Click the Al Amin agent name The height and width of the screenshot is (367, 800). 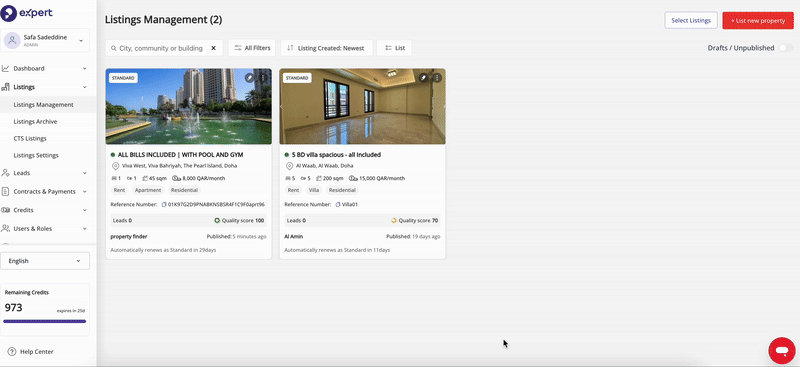click(293, 237)
